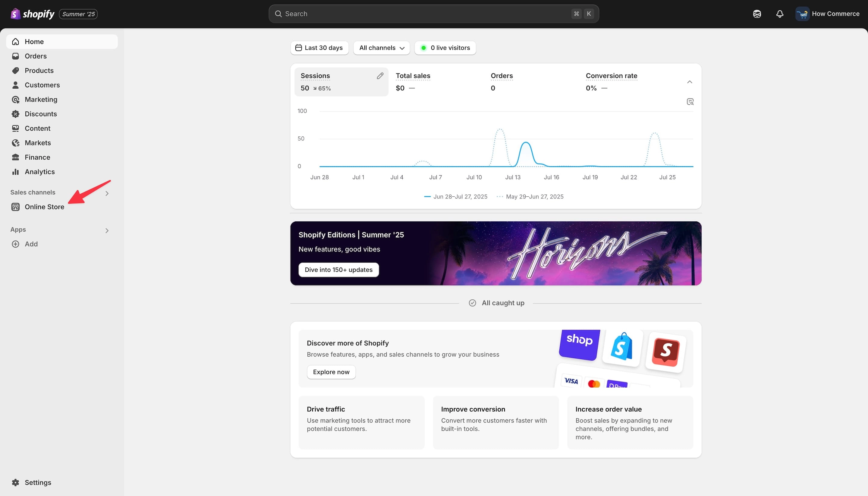The image size is (868, 496).
Task: Click the All caught up status text
Action: tap(502, 303)
